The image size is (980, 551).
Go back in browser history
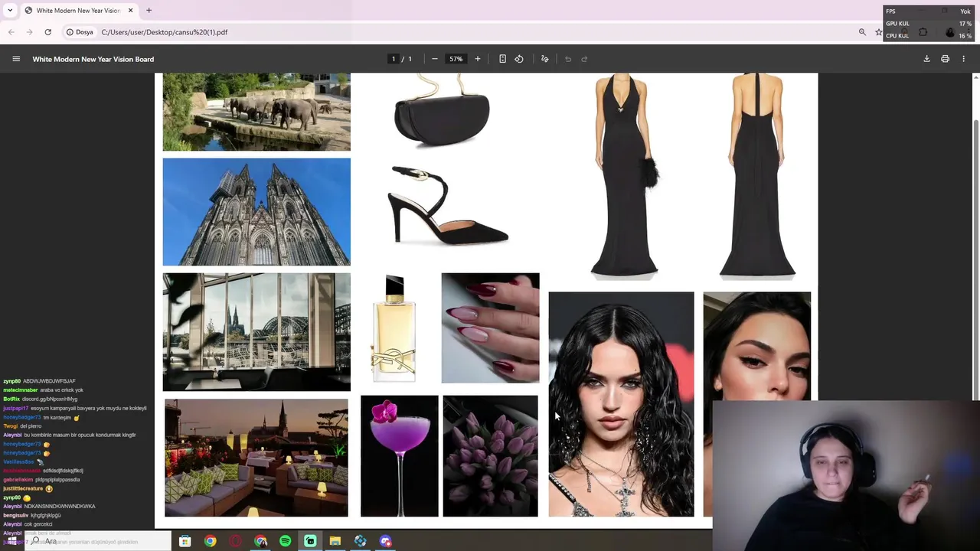11,32
